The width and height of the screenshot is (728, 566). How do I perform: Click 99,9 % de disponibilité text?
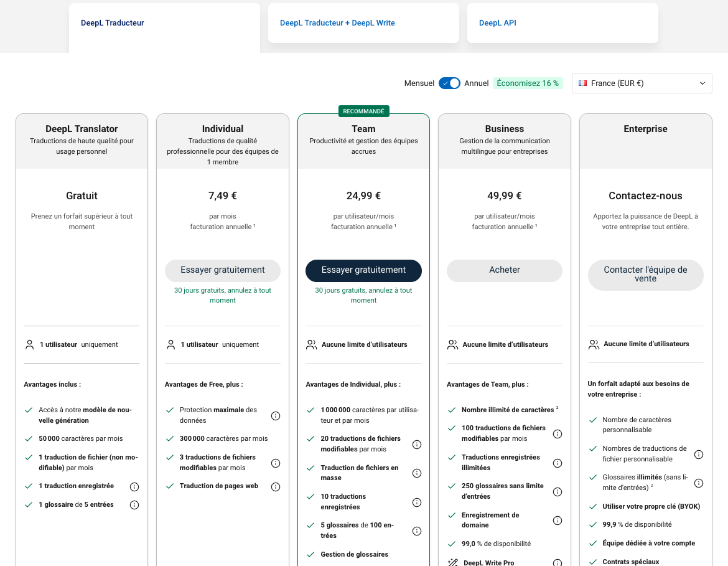pos(637,525)
